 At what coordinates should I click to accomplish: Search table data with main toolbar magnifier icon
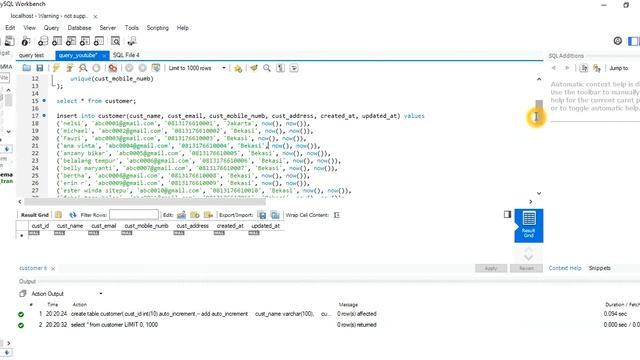(x=116, y=41)
